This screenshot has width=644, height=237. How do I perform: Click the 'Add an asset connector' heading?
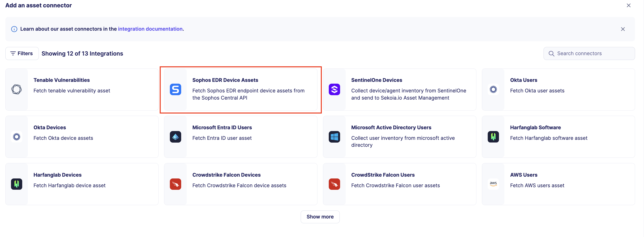39,5
